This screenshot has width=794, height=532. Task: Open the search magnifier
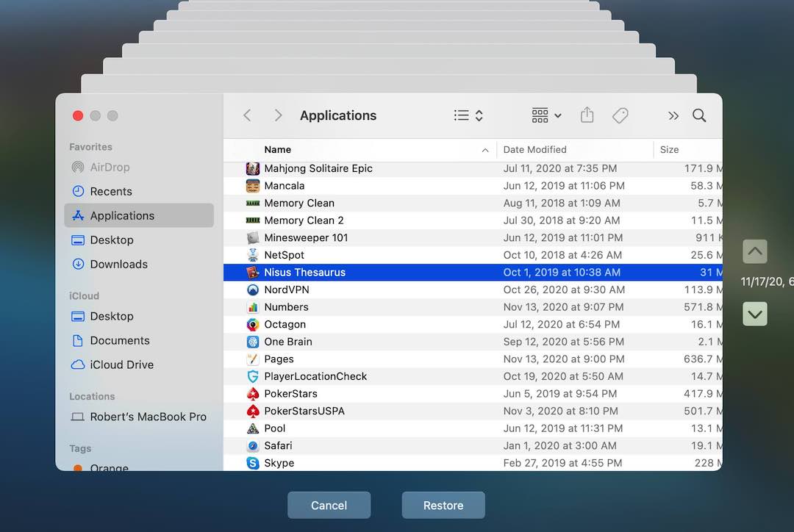click(699, 115)
